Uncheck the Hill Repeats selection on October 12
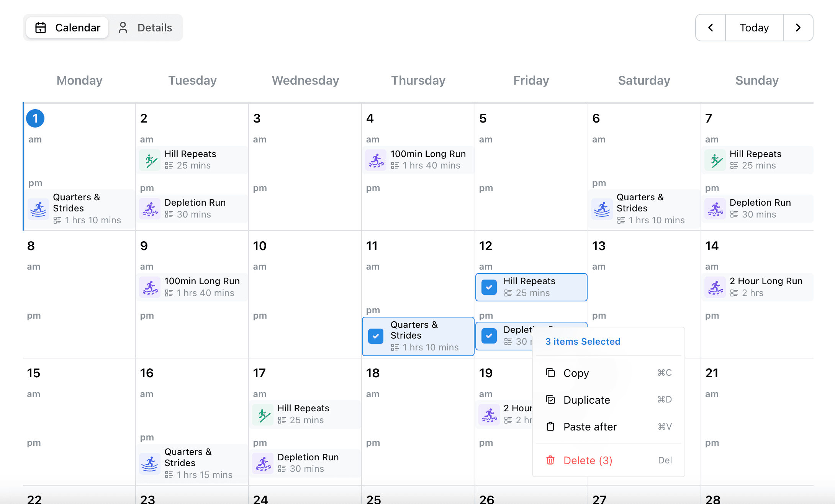Image resolution: width=835 pixels, height=504 pixels. [489, 287]
